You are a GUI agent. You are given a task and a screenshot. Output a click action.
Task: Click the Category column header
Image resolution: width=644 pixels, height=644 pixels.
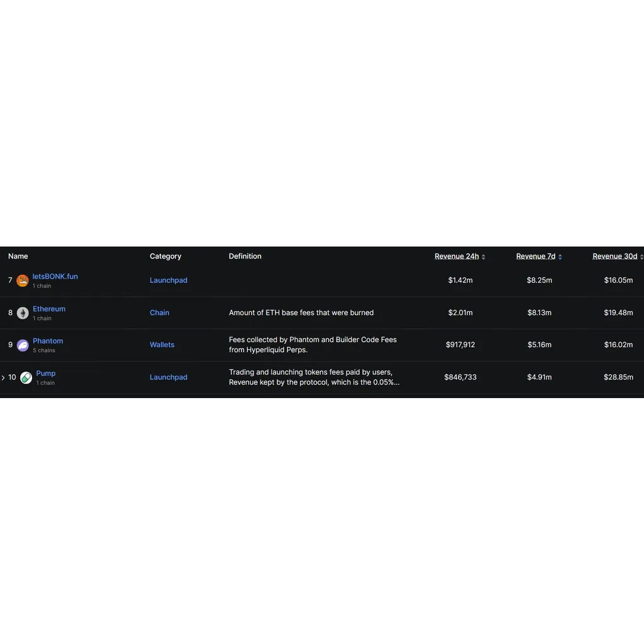click(165, 257)
